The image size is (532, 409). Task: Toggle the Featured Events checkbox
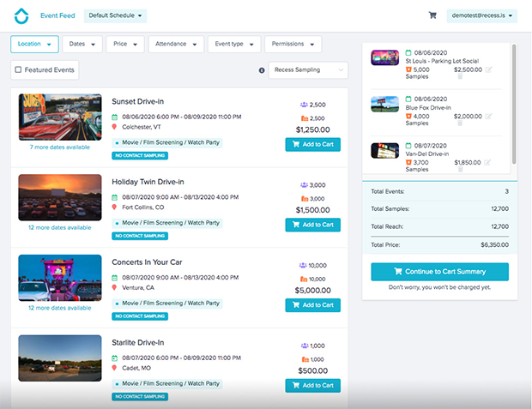pos(18,69)
